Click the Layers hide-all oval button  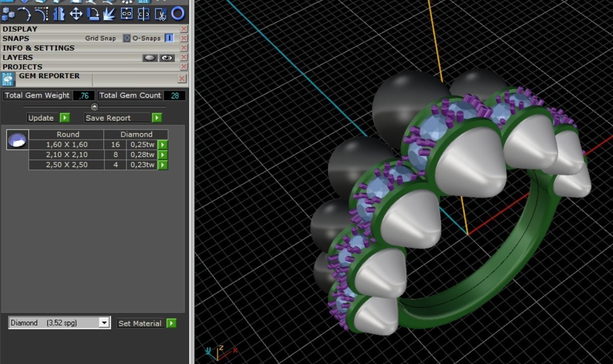point(150,57)
